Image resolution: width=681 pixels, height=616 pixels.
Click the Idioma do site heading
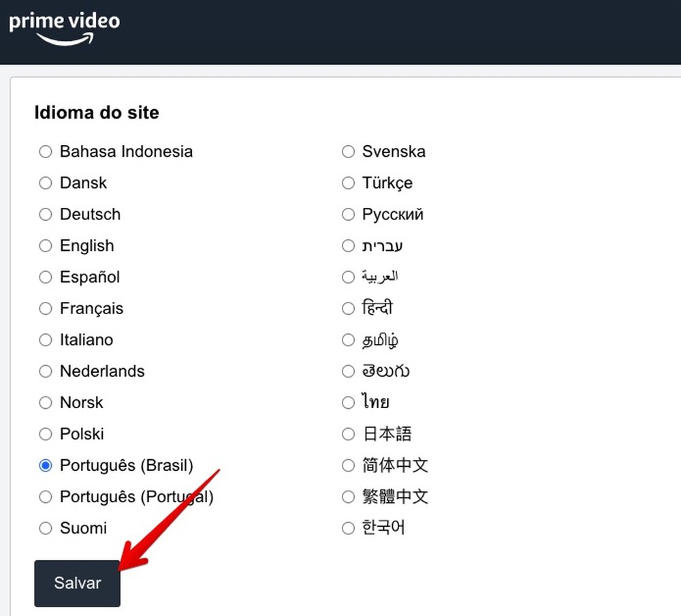[97, 112]
